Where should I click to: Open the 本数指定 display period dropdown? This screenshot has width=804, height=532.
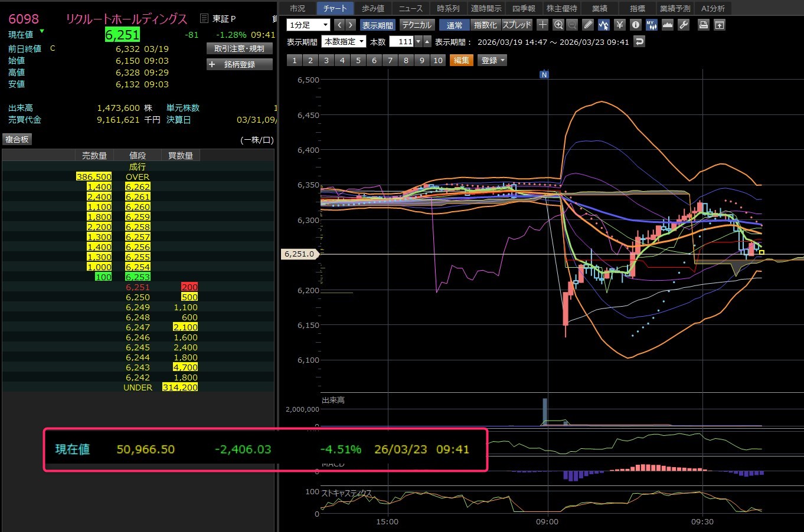click(344, 41)
